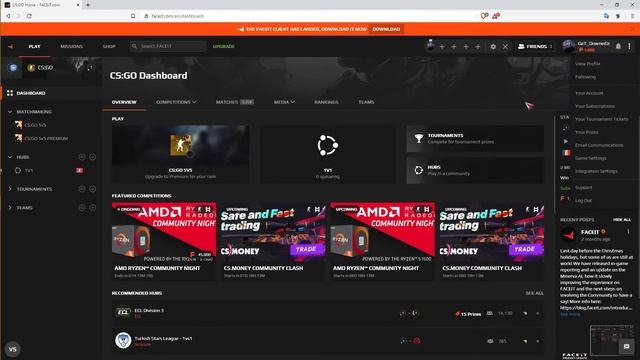Open the party settings gear icon
Screen dimensions: 640x360
493,47
